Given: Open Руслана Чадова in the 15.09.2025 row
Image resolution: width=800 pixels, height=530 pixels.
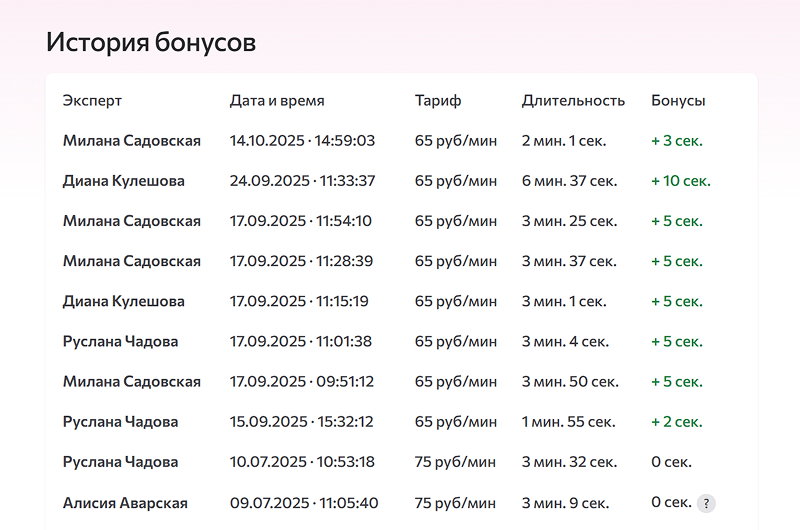Looking at the screenshot, I should [x=120, y=422].
